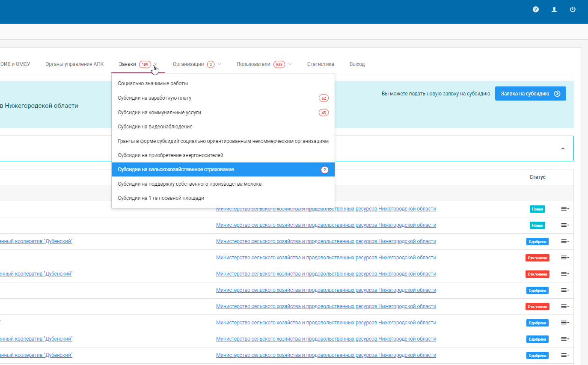Collapse the filter panel with chevron

563,148
